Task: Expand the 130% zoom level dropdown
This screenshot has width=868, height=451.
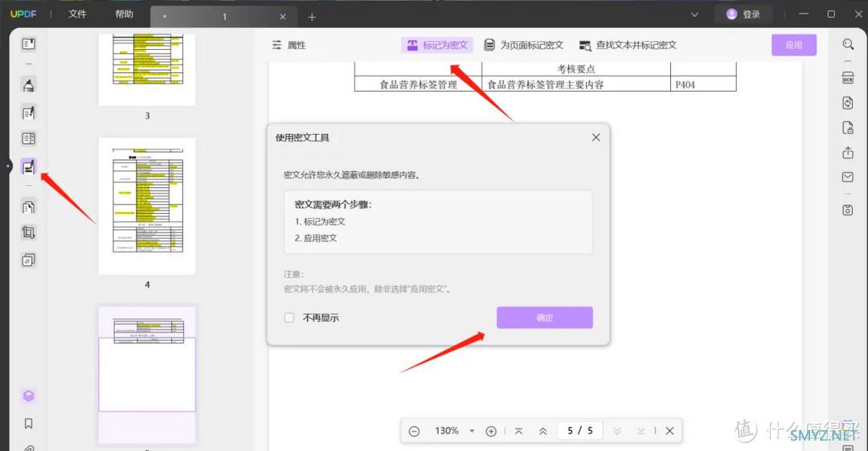Action: tap(472, 431)
